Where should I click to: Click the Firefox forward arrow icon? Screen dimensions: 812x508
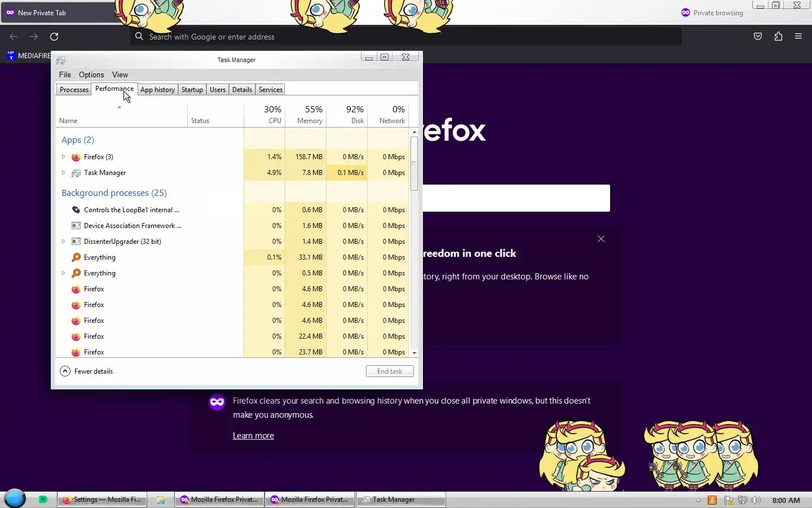click(x=34, y=37)
